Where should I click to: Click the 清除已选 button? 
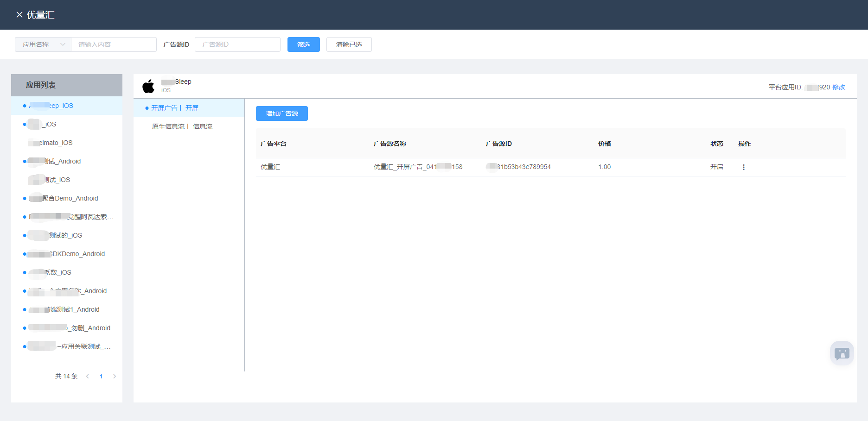pyautogui.click(x=349, y=44)
